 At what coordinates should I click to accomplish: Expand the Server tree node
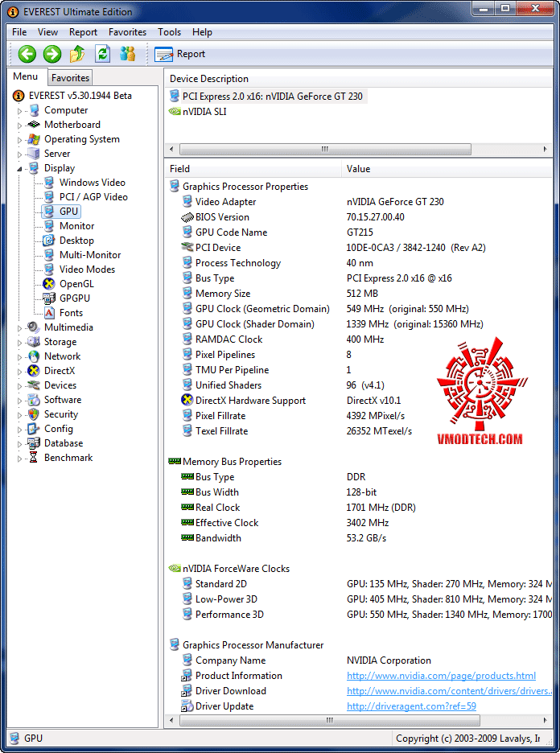click(x=19, y=154)
